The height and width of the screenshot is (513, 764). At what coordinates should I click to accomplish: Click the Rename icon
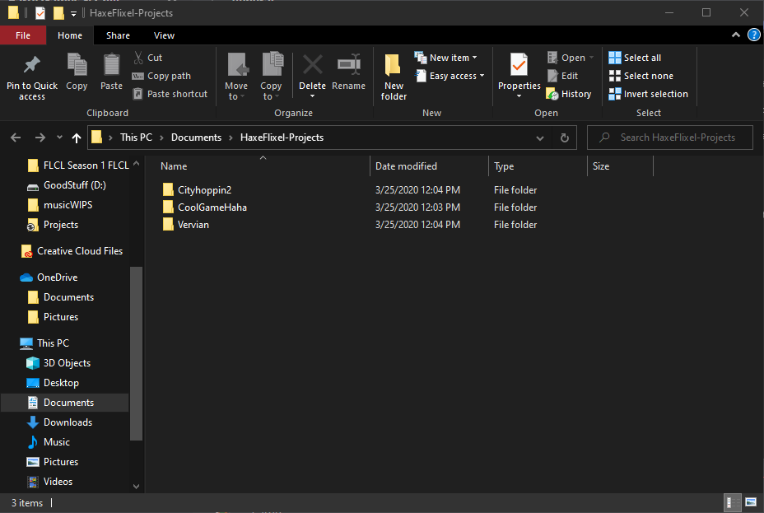(349, 65)
